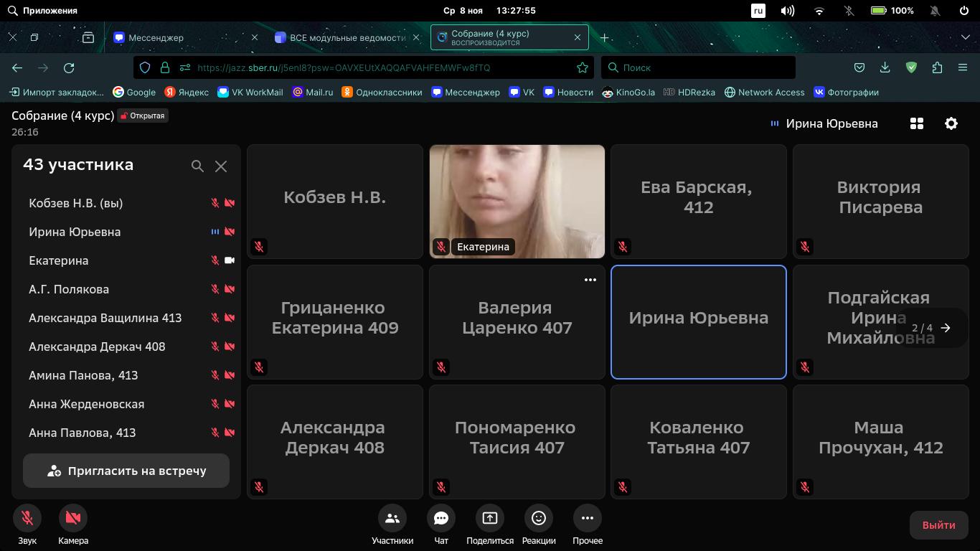Open three-dot menu on Валерия Царенко tile
The width and height of the screenshot is (980, 551).
(590, 280)
